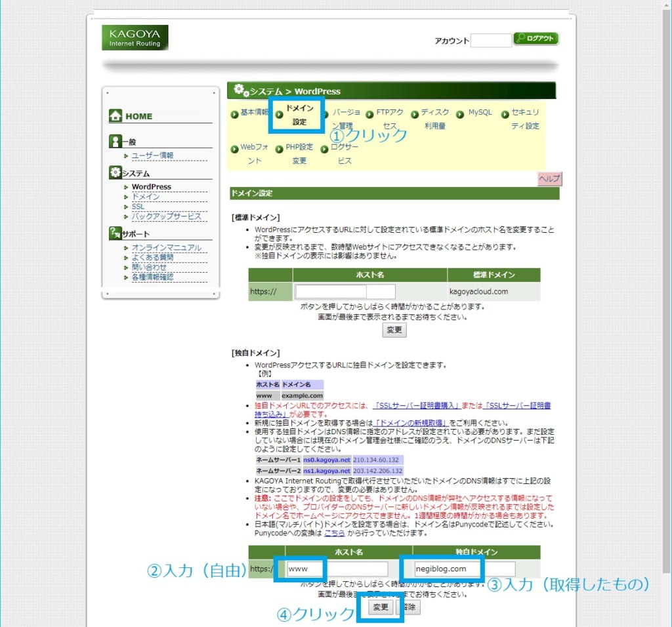Viewport: 672px width, 627px height.
Task: Click green bullet icon beside ディスク利用量
Action: pyautogui.click(x=415, y=115)
